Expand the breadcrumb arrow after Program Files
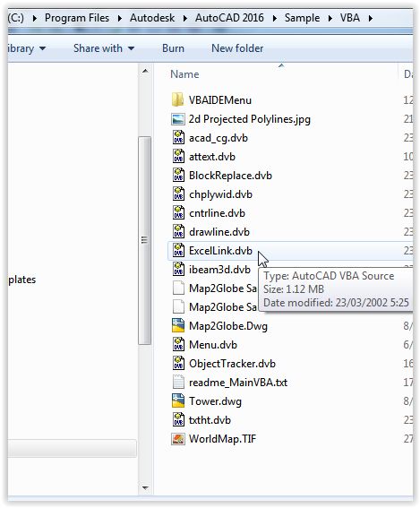This screenshot has height=508, width=420. tap(120, 18)
